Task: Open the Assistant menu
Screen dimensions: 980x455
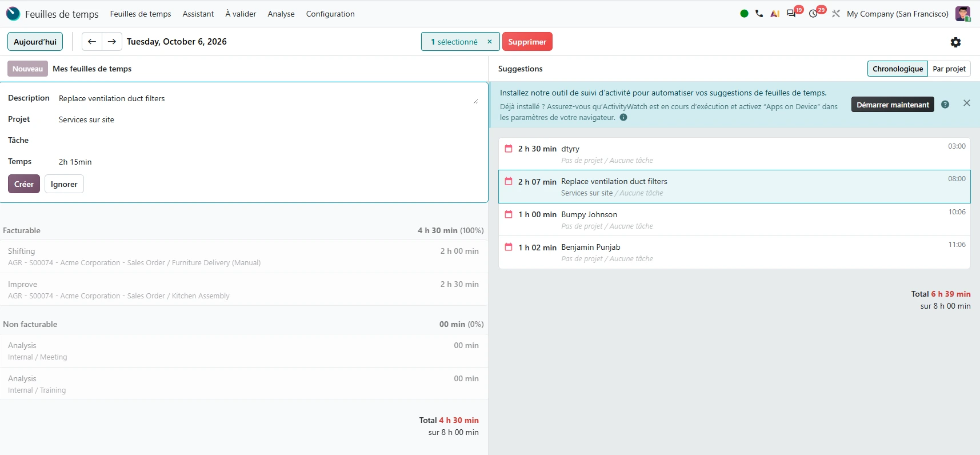Action: point(198,14)
